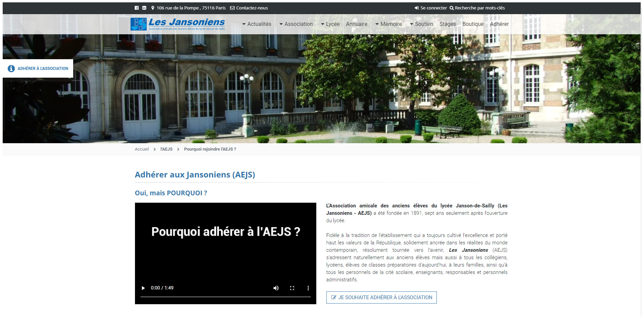
Task: Click the 106 rue de la Pompe address
Action: [x=191, y=8]
